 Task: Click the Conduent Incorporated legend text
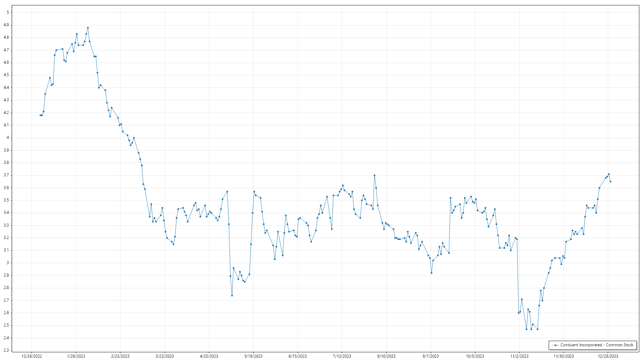(597, 345)
